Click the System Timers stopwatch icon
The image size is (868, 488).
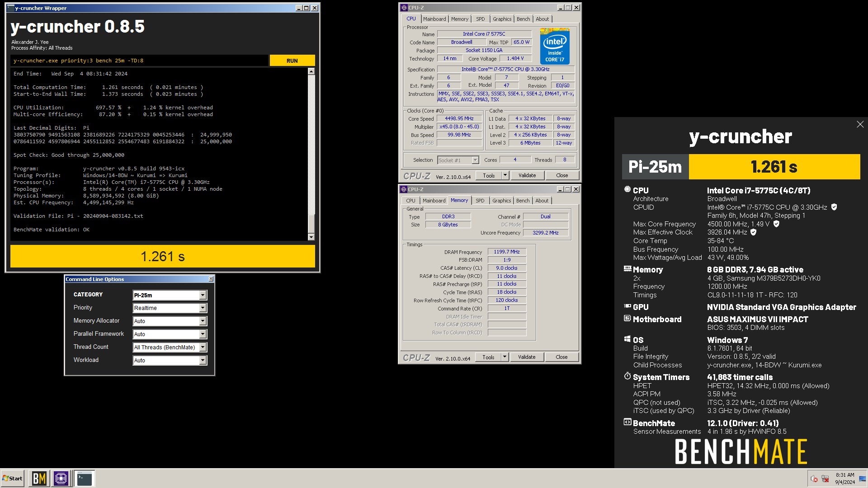click(x=627, y=376)
